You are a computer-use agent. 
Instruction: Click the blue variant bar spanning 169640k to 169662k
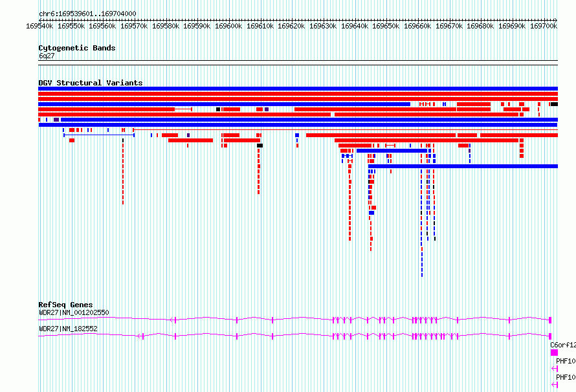392,151
